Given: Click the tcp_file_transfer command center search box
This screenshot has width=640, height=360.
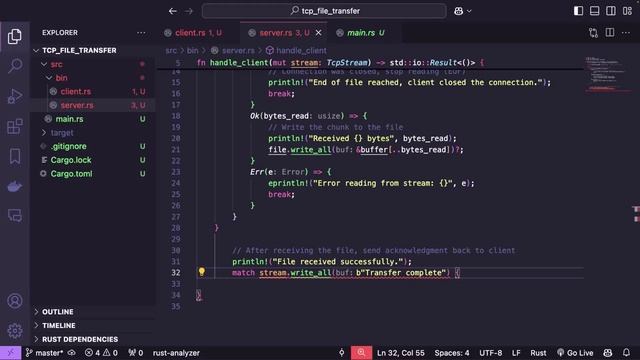Looking at the screenshot, I should (324, 11).
